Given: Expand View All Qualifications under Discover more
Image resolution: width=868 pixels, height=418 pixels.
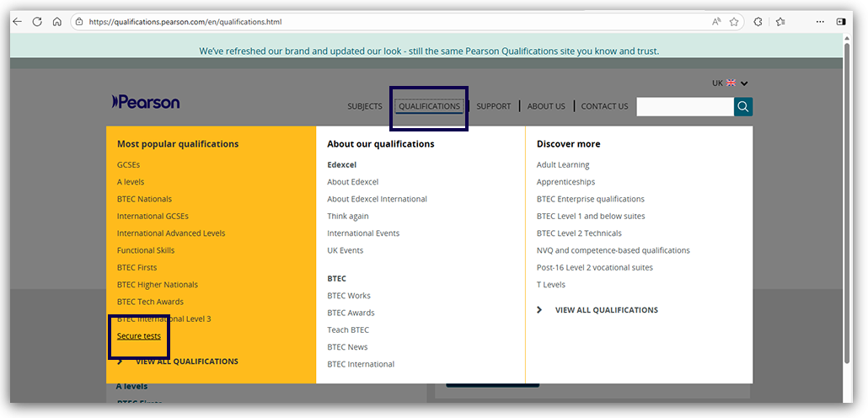Looking at the screenshot, I should [x=606, y=310].
